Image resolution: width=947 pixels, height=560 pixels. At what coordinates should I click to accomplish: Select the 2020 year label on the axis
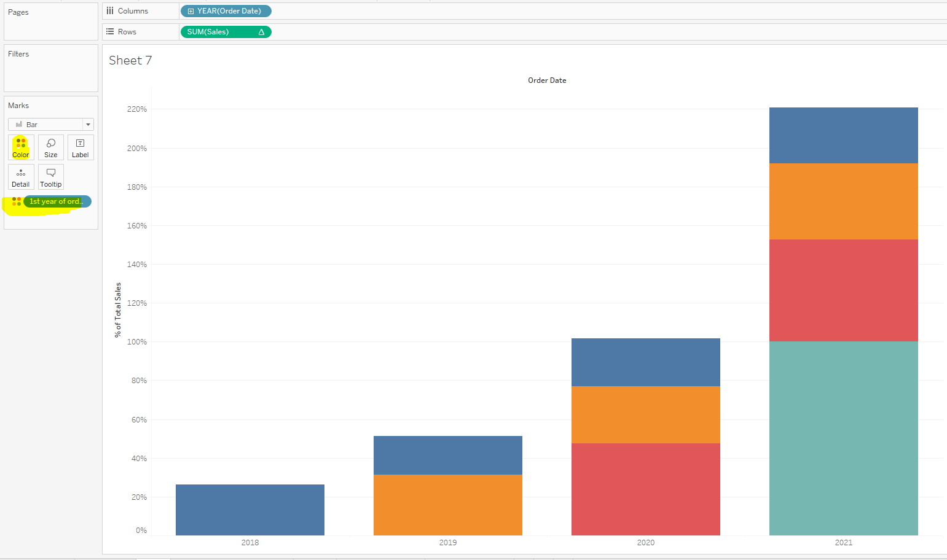click(646, 543)
